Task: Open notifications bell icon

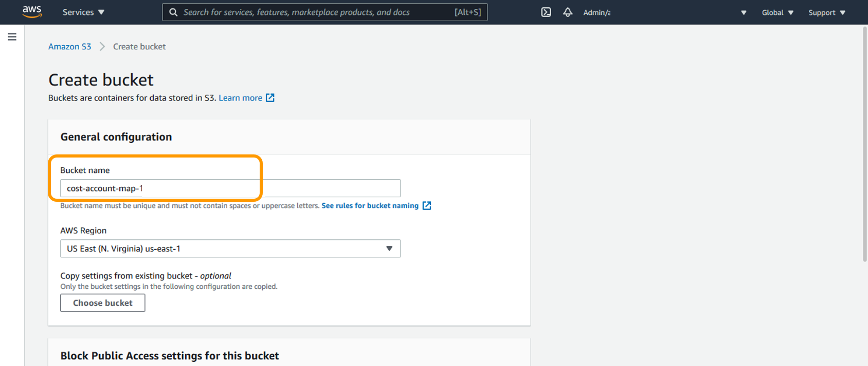Action: click(x=568, y=12)
